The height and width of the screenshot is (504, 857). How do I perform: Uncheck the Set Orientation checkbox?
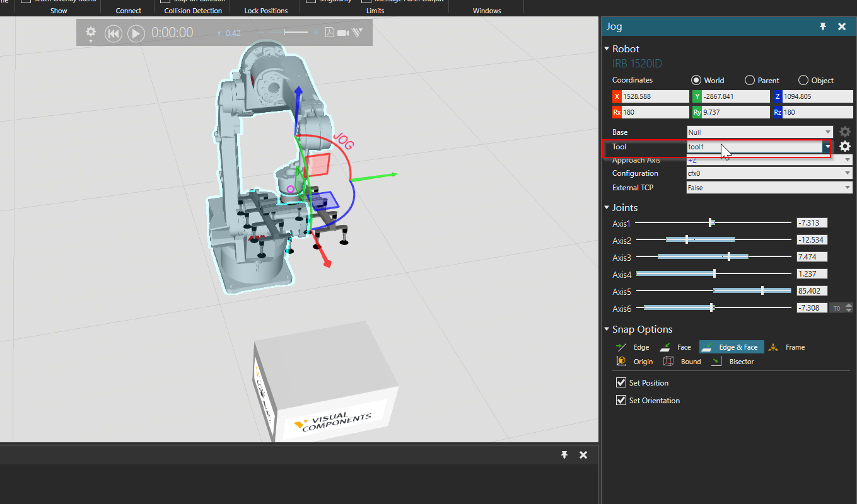click(621, 401)
